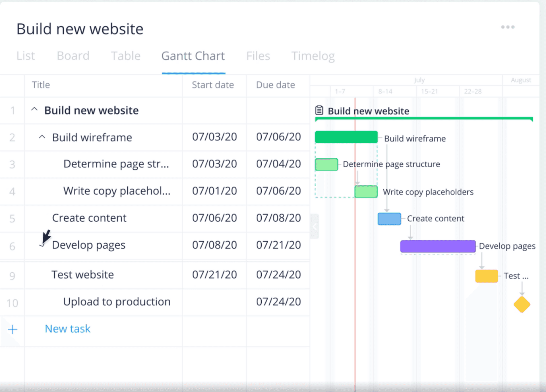Collapse the Build wireframe task group
546x392 pixels.
point(42,137)
